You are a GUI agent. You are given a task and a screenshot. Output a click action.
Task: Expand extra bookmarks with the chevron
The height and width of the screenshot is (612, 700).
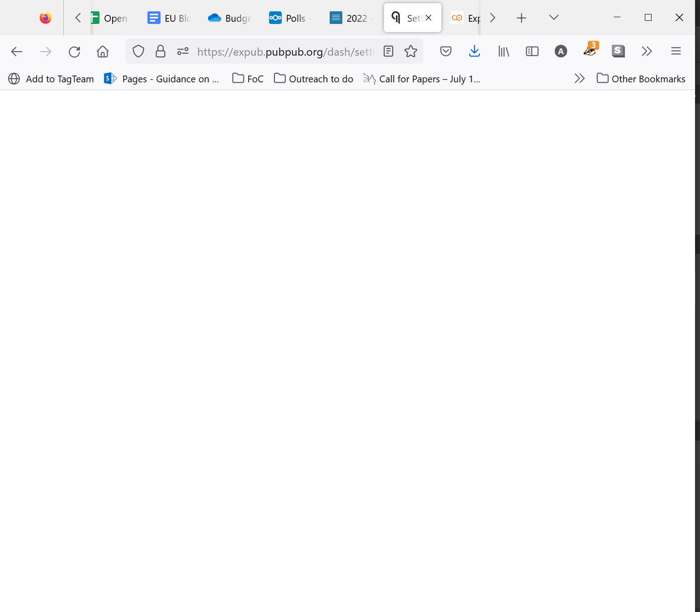click(579, 78)
